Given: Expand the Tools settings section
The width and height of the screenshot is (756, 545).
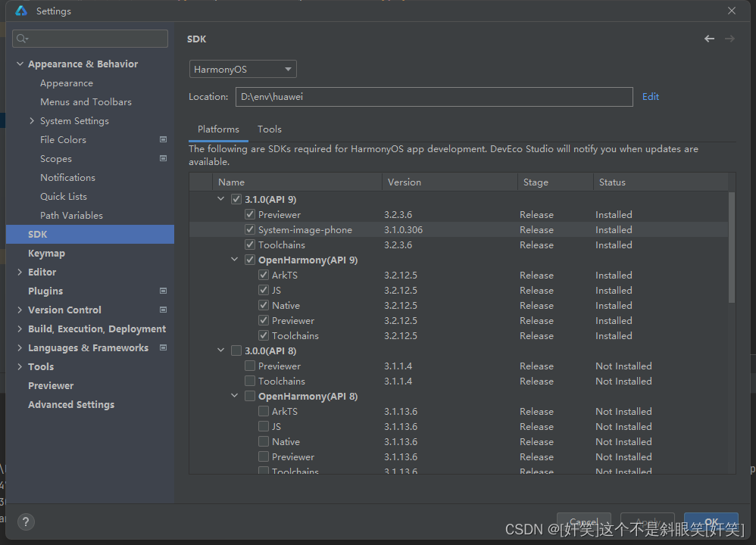Looking at the screenshot, I should click(20, 366).
